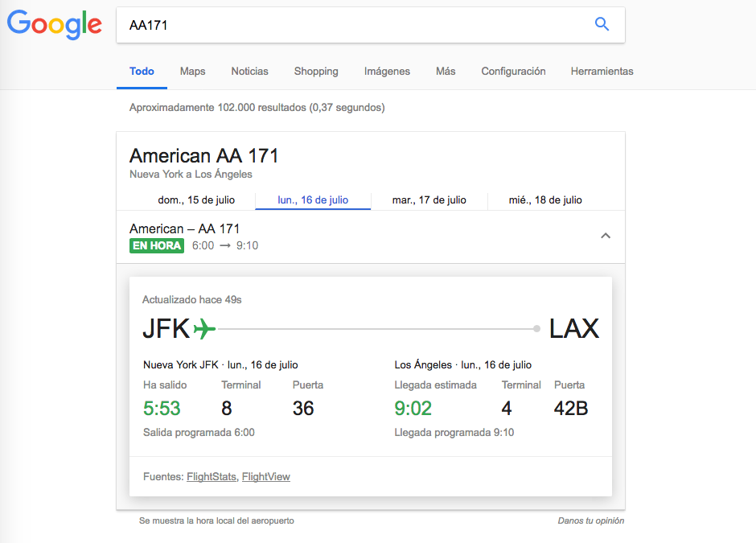
Task: Click the Google logo
Action: tap(55, 25)
